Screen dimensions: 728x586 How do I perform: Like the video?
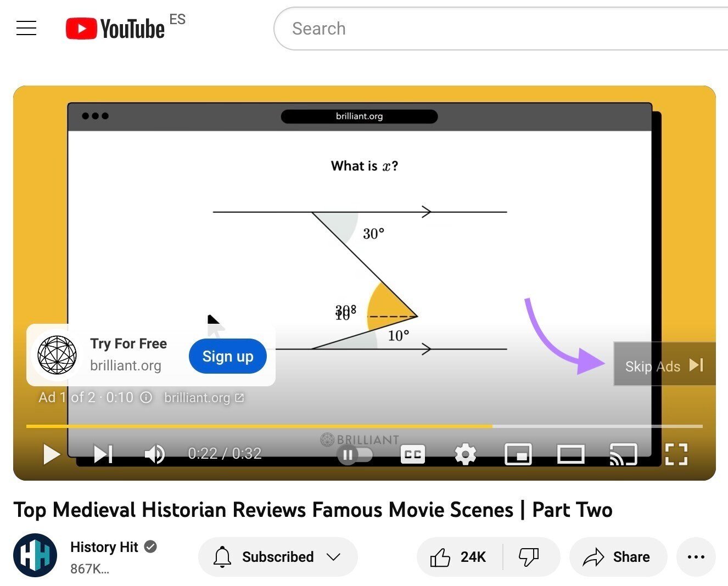[457, 556]
